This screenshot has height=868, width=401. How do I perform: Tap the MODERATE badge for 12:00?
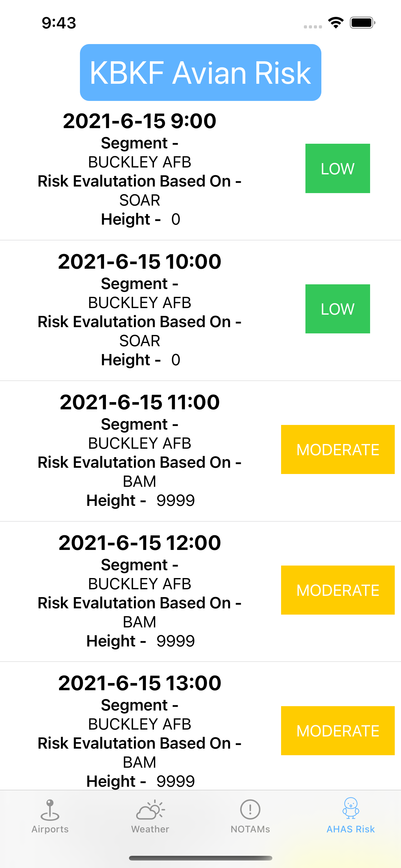pos(338,590)
